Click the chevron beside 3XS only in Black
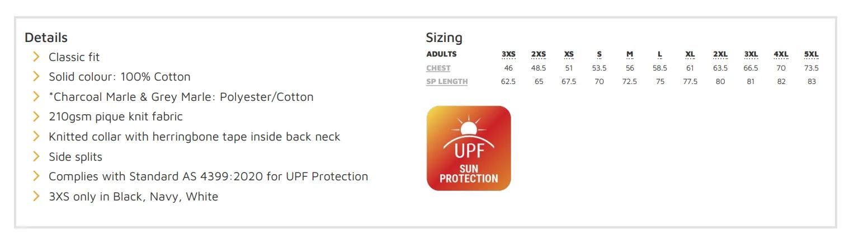This screenshot has height=252, width=868. 36,196
